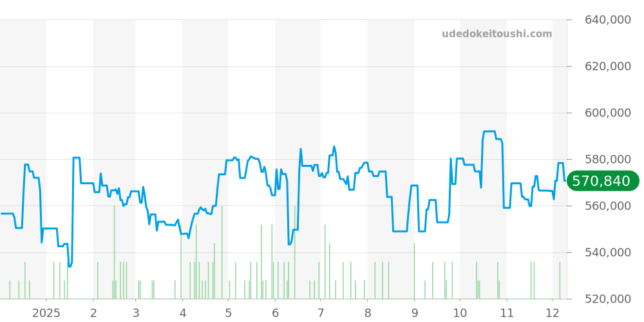Click the 620,000 price axis label
The height and width of the screenshot is (322, 644).
click(607, 66)
